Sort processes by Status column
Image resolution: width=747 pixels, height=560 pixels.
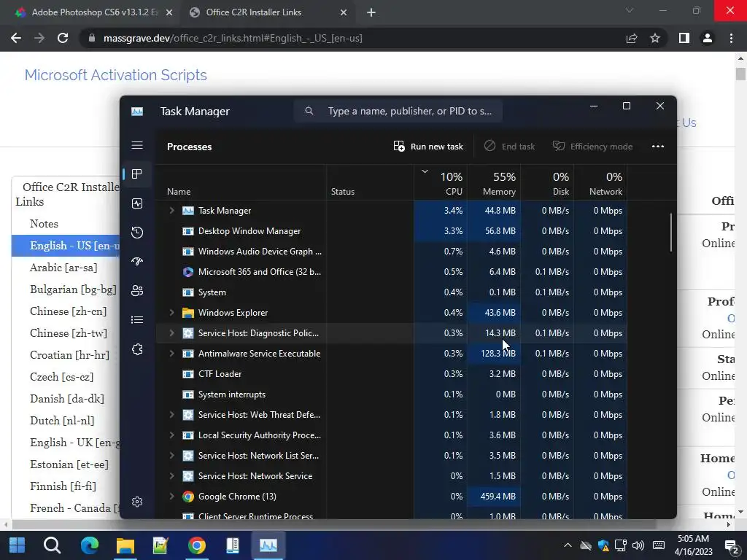tap(370, 183)
